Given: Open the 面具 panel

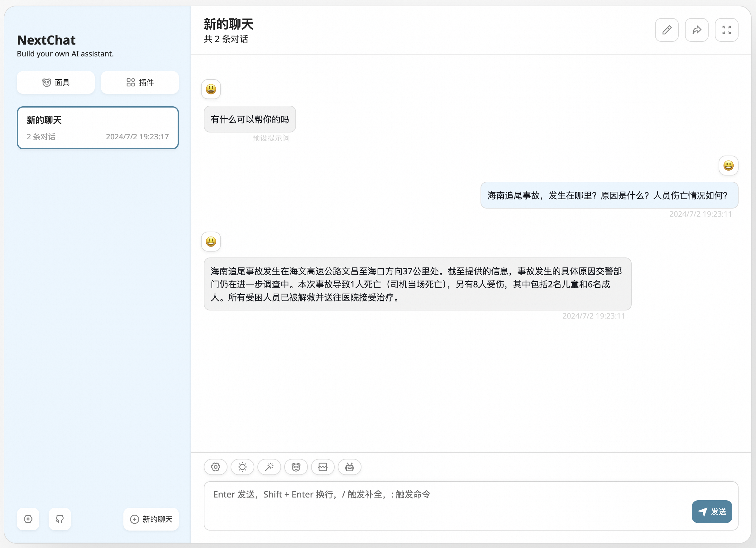Looking at the screenshot, I should tap(56, 82).
